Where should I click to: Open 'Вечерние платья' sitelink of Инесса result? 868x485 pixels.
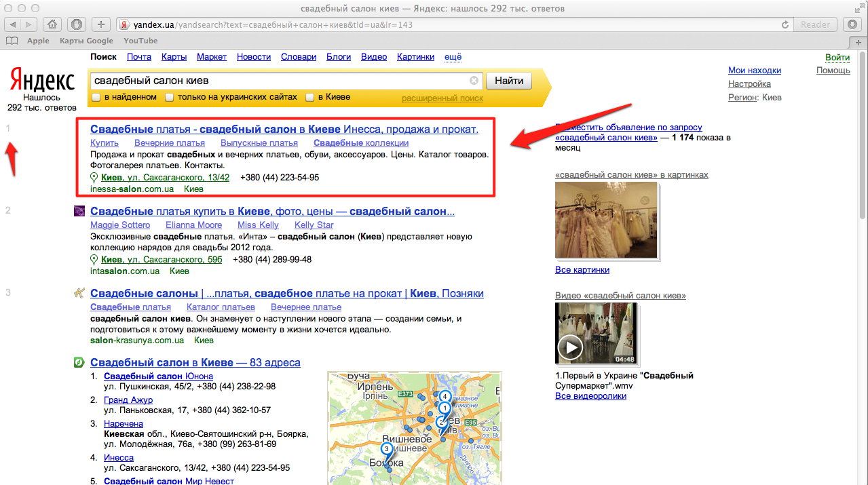click(170, 143)
